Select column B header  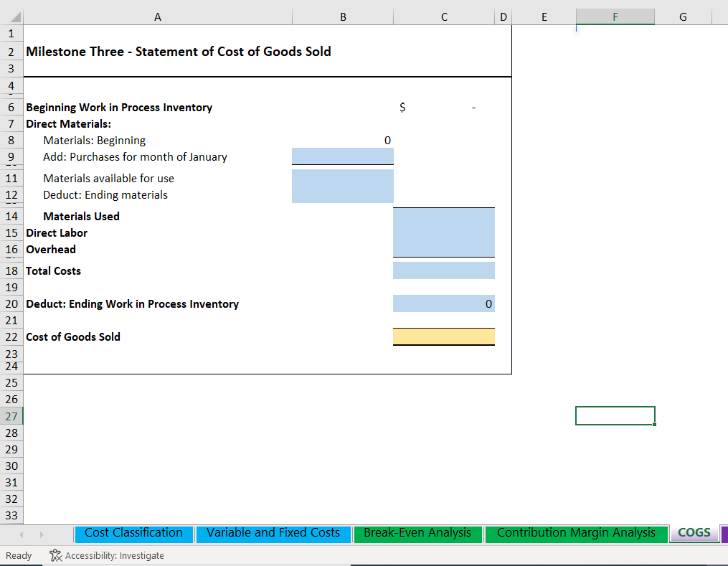point(343,17)
